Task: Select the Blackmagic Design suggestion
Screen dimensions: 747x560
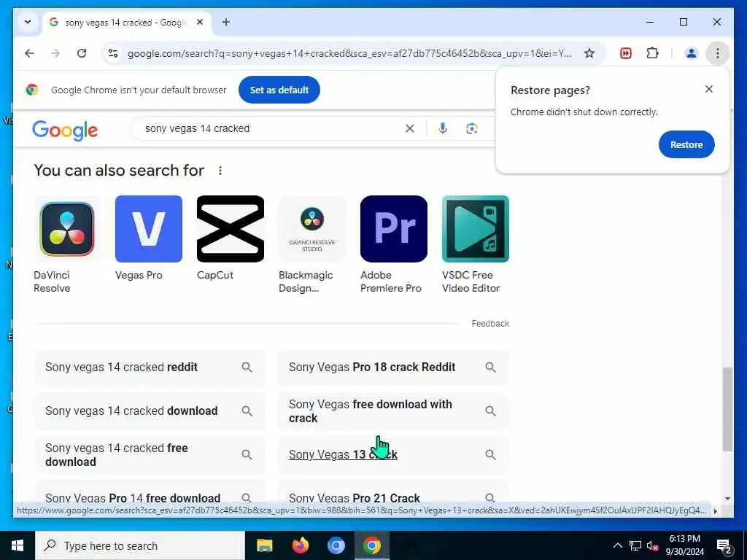Action: [x=312, y=245]
